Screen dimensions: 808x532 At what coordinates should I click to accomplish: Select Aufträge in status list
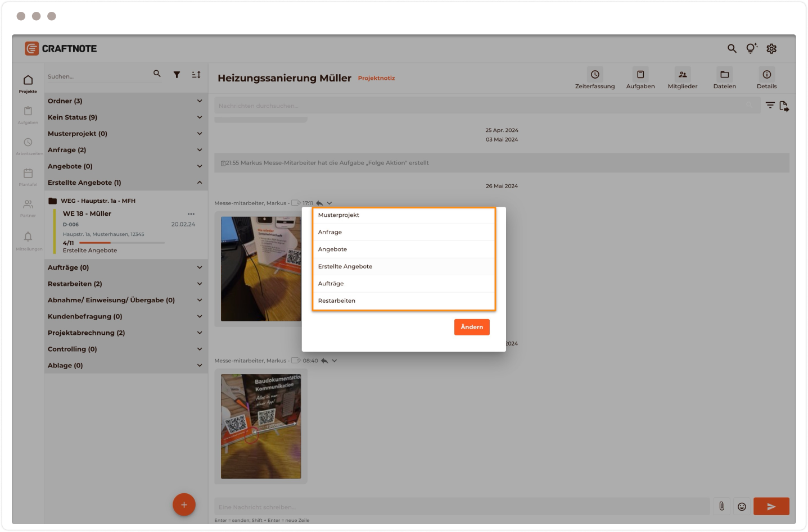click(x=331, y=284)
